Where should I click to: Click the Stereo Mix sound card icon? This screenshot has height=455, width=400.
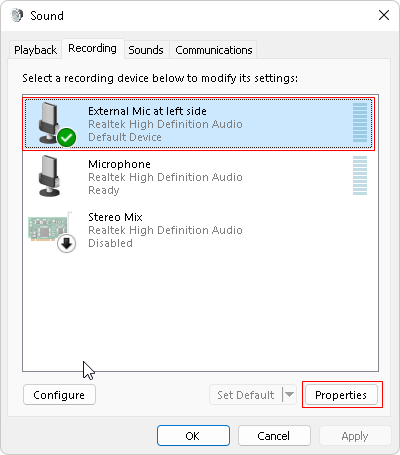pyautogui.click(x=49, y=228)
